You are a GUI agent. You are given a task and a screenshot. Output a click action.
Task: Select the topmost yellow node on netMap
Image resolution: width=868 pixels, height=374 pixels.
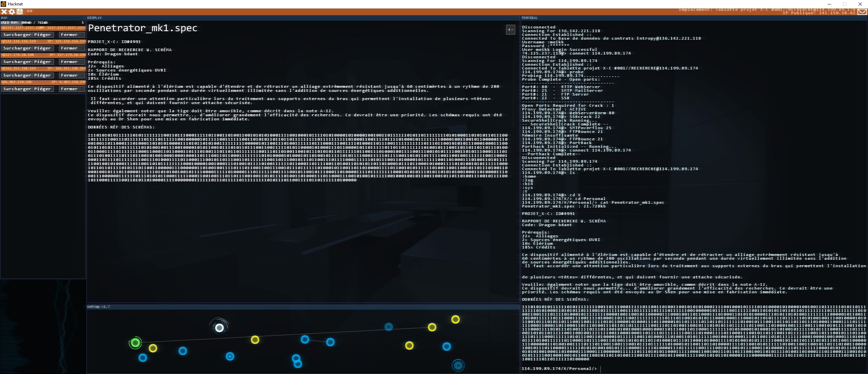(456, 319)
